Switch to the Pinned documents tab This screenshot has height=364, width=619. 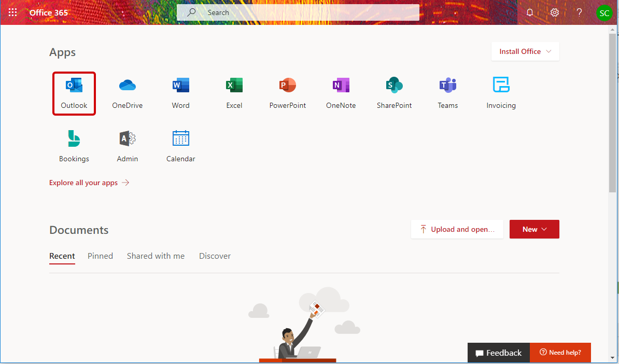(100, 256)
